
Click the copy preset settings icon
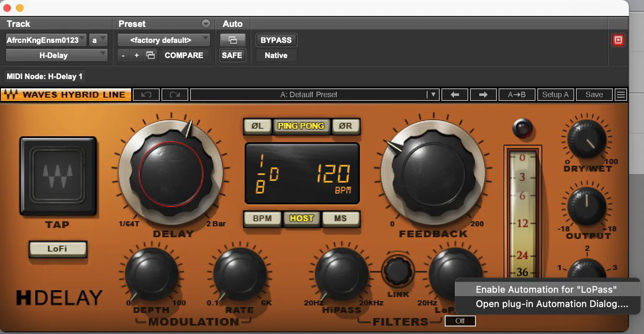click(150, 55)
